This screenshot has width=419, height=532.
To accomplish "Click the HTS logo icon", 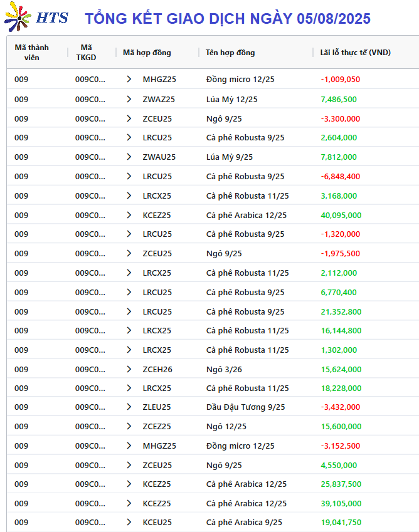I will coord(18,17).
